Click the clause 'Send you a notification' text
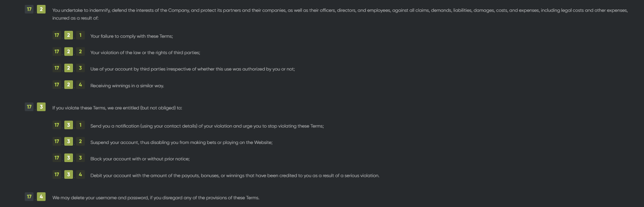Screen dimensions: 644x207 pos(207,126)
